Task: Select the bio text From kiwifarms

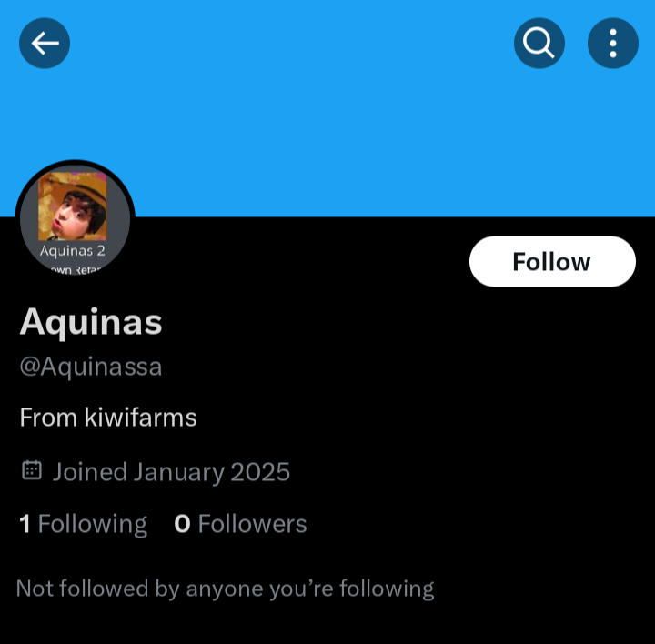Action: coord(108,418)
